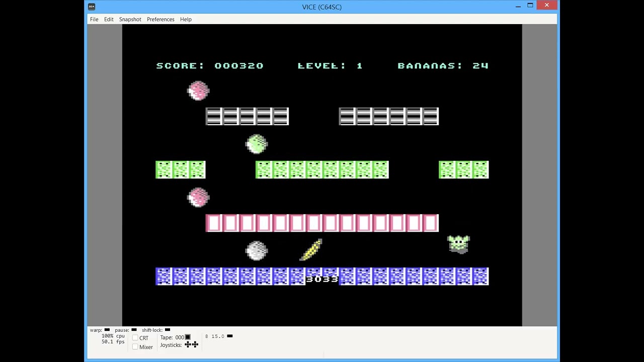Open the Snapshot menu

130,19
